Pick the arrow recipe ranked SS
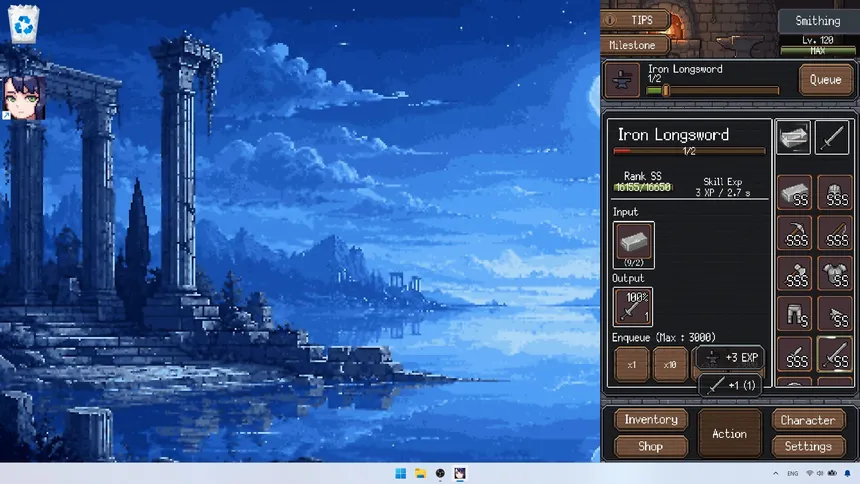Image resolution: width=860 pixels, height=484 pixels. [x=835, y=314]
